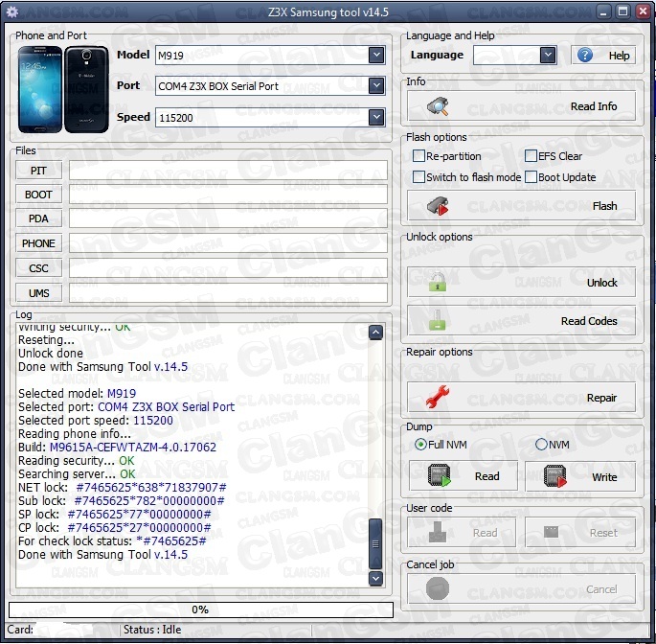
Task: Toggle the EFS Clear checkbox
Action: tap(531, 156)
